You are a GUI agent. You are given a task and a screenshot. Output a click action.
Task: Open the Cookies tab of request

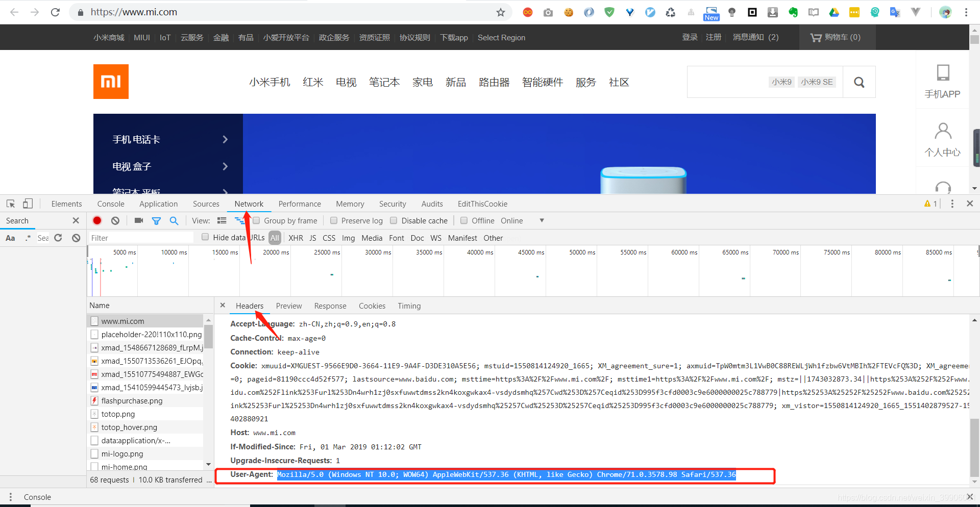pos(372,306)
